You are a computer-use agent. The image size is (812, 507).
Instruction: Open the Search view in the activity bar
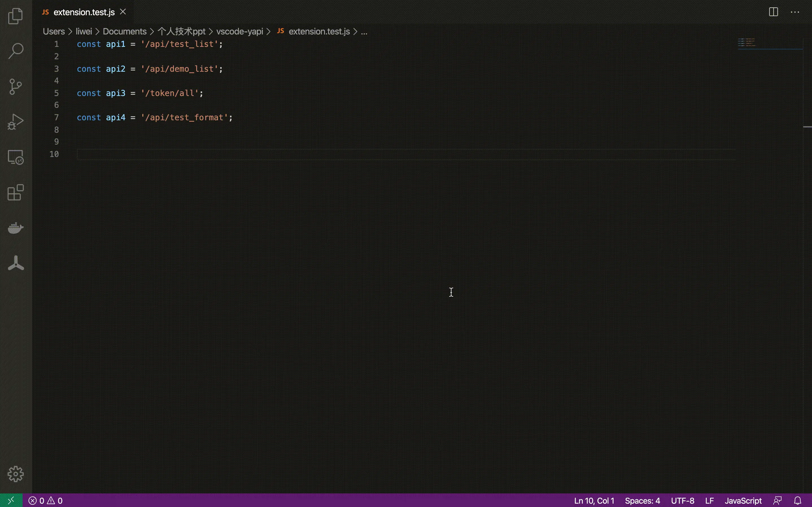pyautogui.click(x=16, y=51)
